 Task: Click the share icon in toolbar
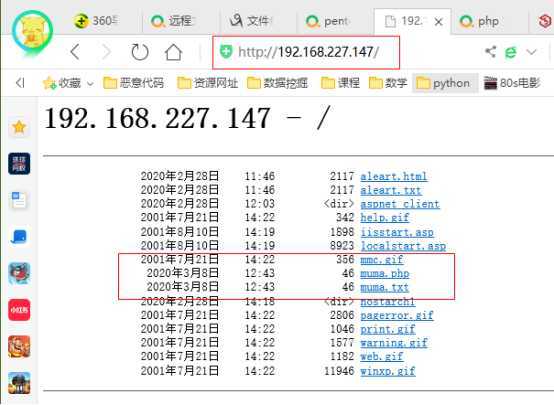[490, 52]
